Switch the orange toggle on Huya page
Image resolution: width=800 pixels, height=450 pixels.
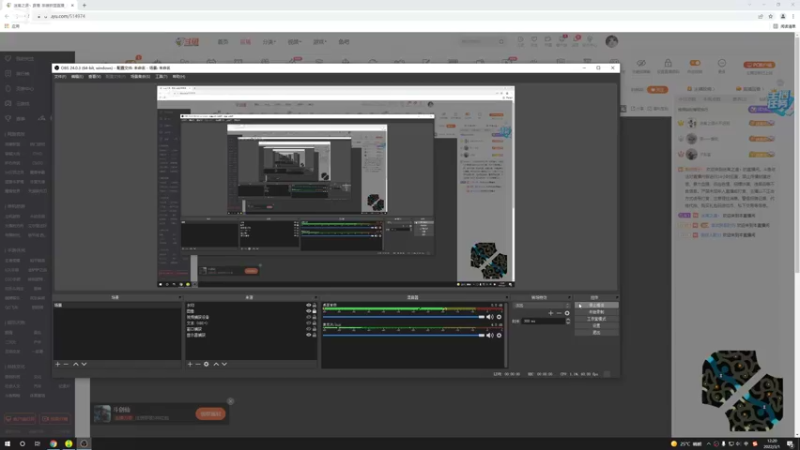(695, 63)
